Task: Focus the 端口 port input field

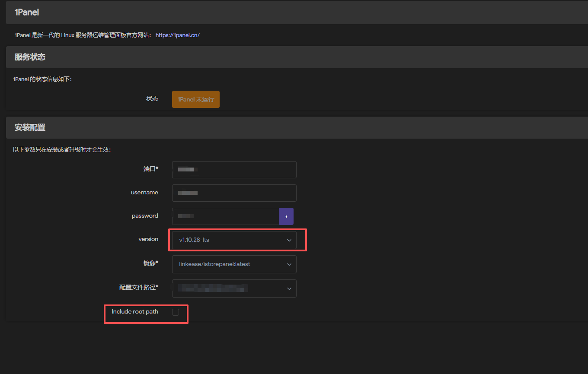Action: [234, 170]
